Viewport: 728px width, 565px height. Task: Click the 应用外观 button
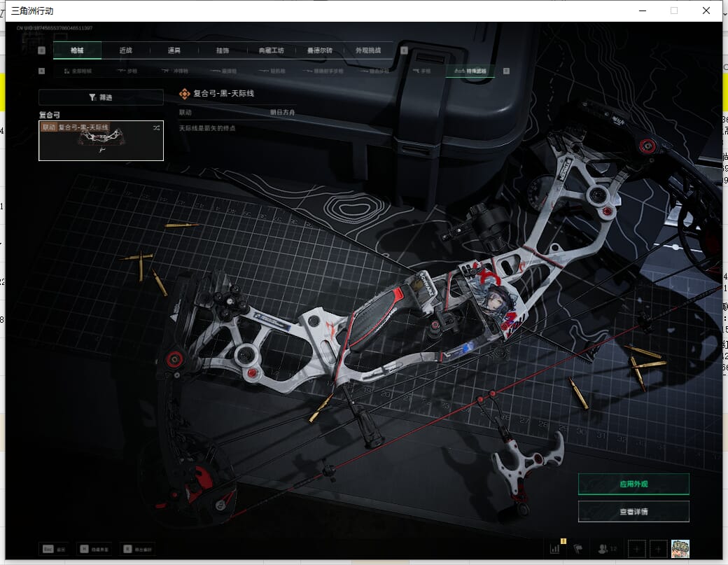click(633, 484)
